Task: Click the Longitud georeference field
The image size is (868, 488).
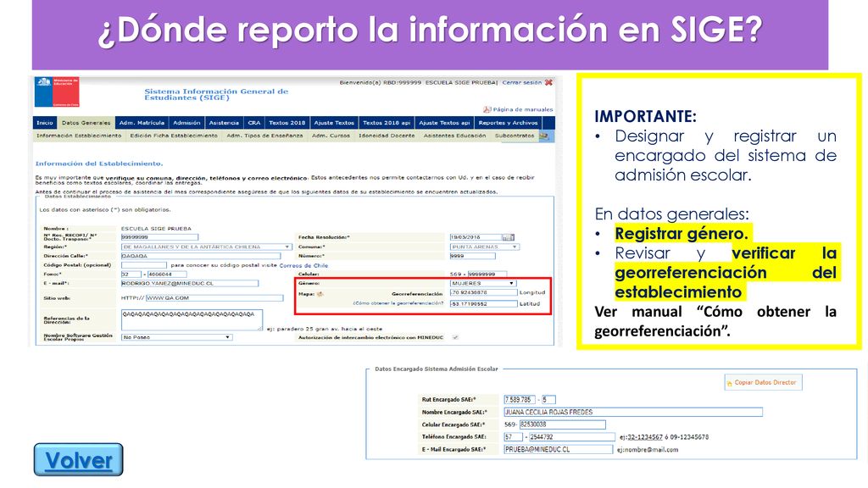Action: click(x=483, y=292)
